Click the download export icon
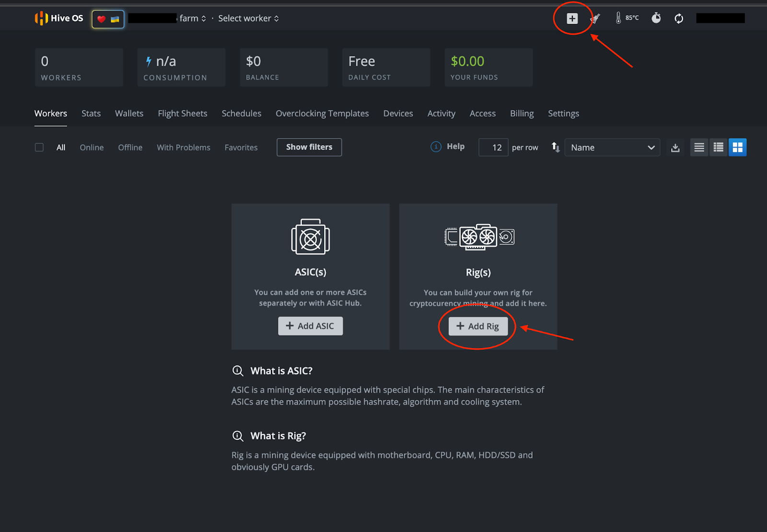This screenshot has height=532, width=767. [675, 148]
